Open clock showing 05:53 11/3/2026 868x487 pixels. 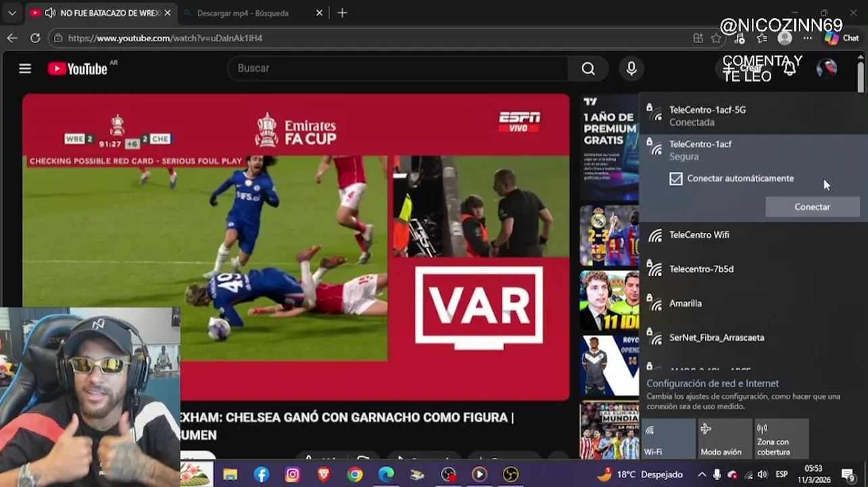pos(813,474)
